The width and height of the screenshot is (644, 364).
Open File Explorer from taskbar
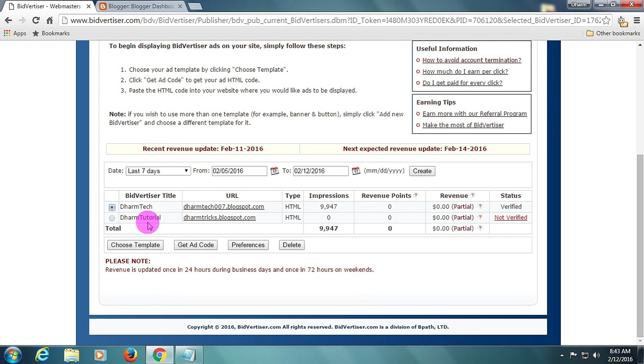[71, 355]
